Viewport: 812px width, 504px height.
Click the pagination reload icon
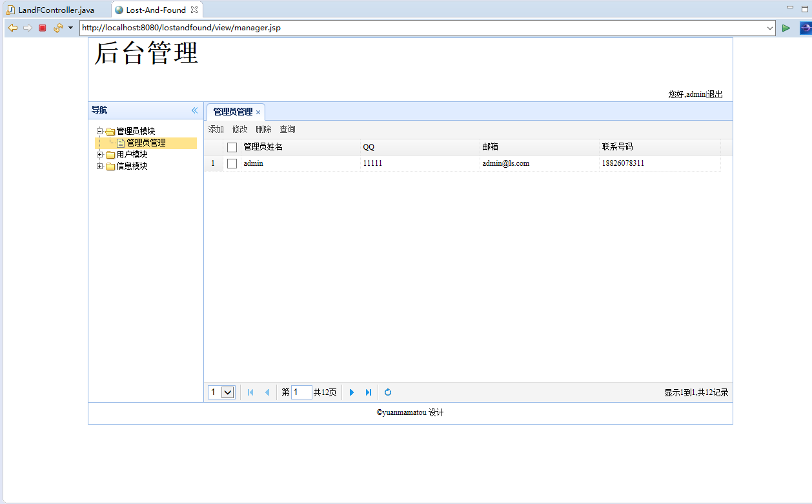(388, 392)
